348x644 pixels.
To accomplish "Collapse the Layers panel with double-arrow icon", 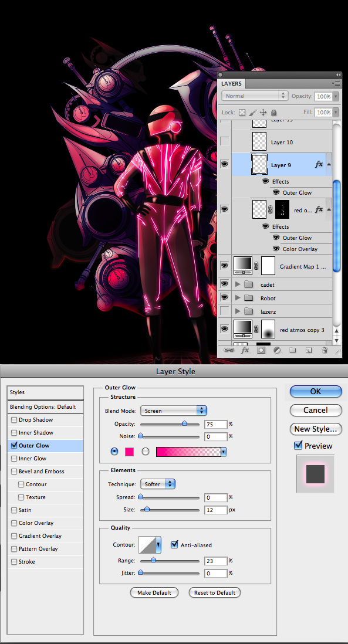I will [338, 74].
